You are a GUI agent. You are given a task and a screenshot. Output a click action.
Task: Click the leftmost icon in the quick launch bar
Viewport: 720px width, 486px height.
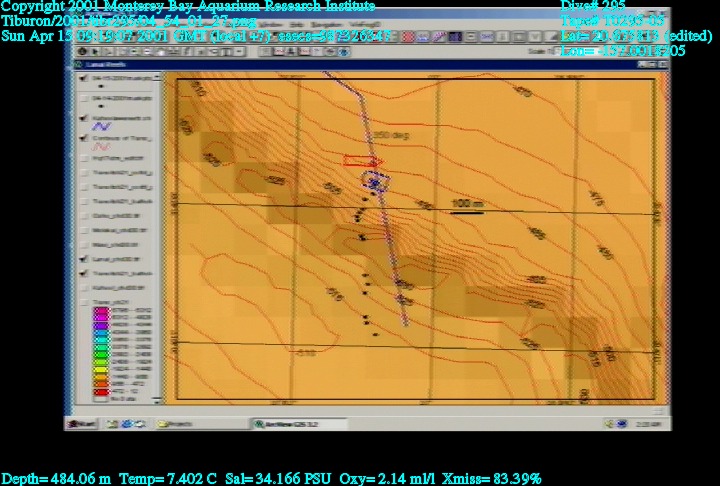click(x=112, y=424)
